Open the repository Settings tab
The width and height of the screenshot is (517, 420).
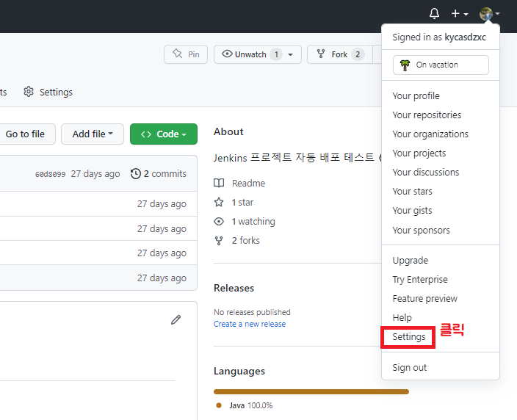pos(48,92)
